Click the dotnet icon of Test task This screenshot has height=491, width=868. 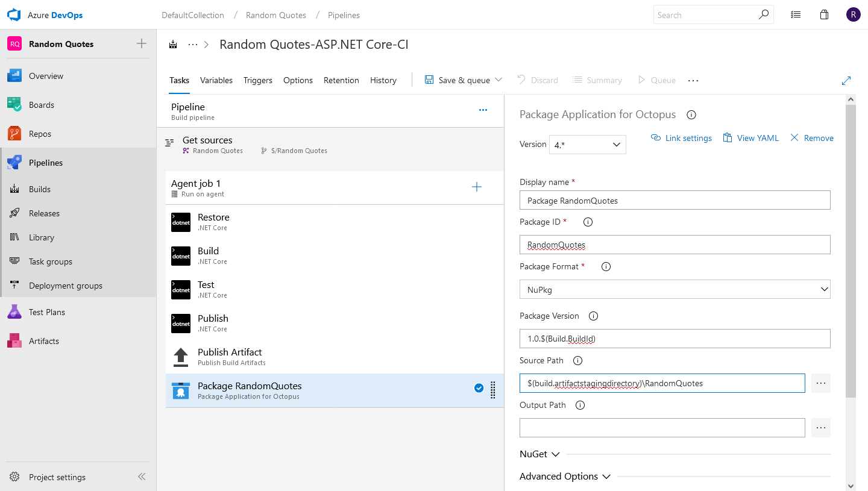coord(181,290)
